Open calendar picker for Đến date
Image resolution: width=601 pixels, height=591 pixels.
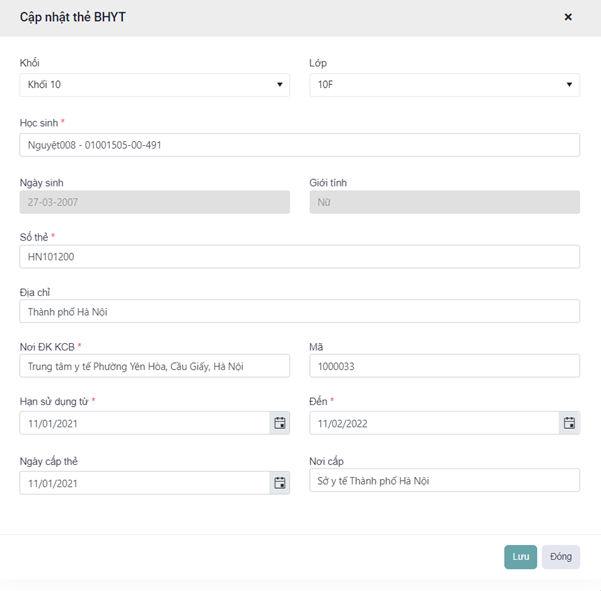[569, 423]
